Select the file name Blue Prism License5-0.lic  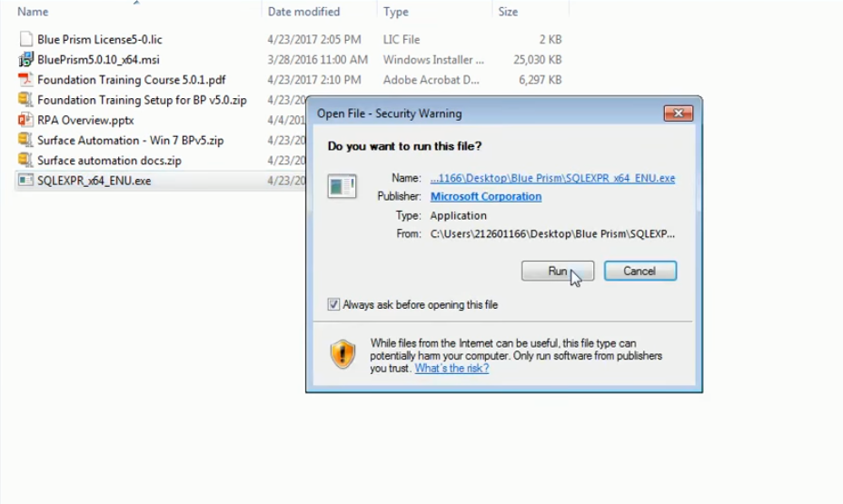point(99,39)
